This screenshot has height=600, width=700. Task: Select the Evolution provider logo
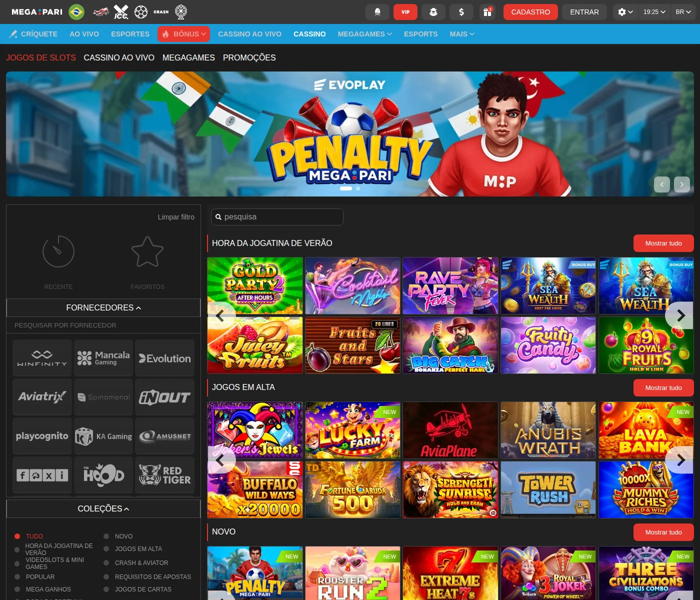(164, 358)
